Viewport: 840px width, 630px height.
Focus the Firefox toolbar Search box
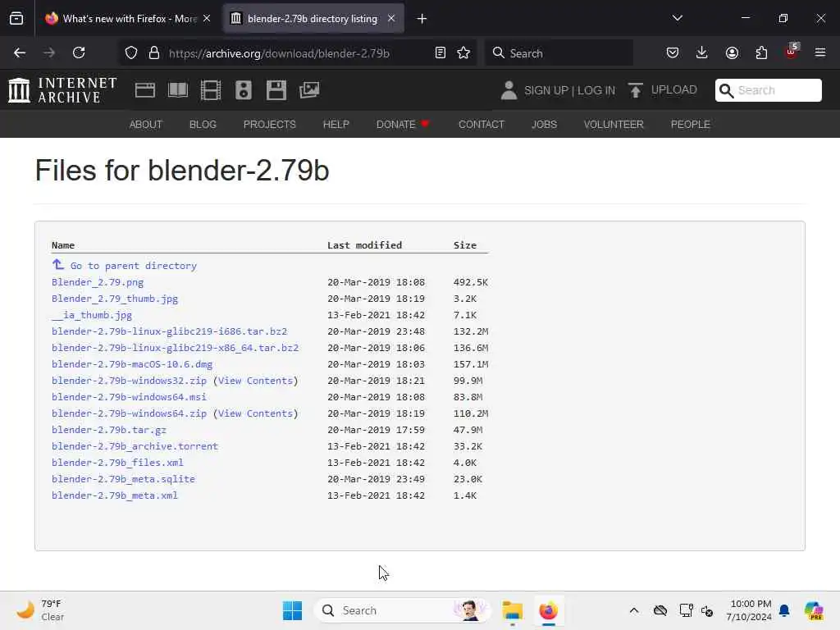tap(559, 52)
